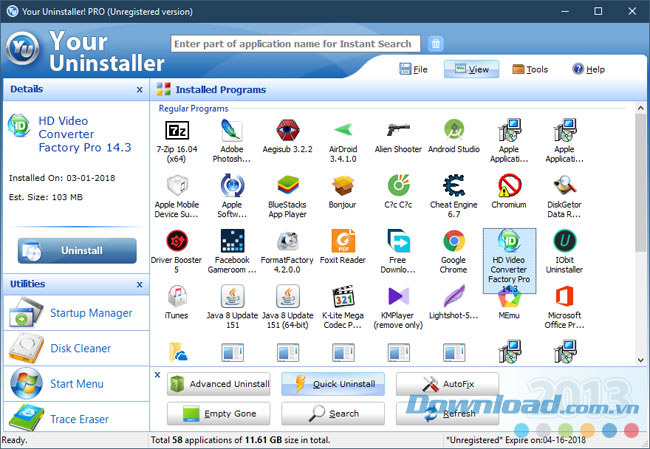Open the Start Menu utility
This screenshot has height=449, width=650.
click(76, 383)
